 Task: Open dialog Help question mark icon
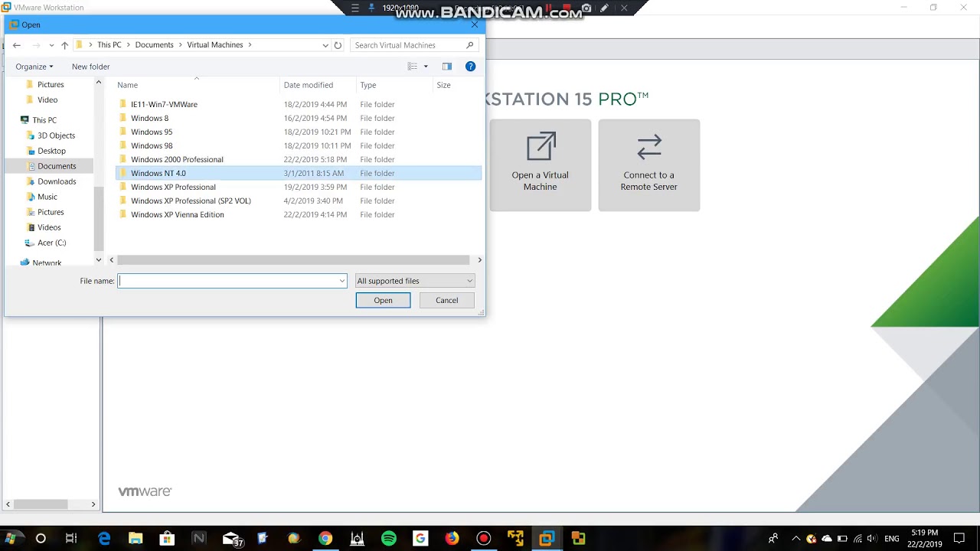470,67
